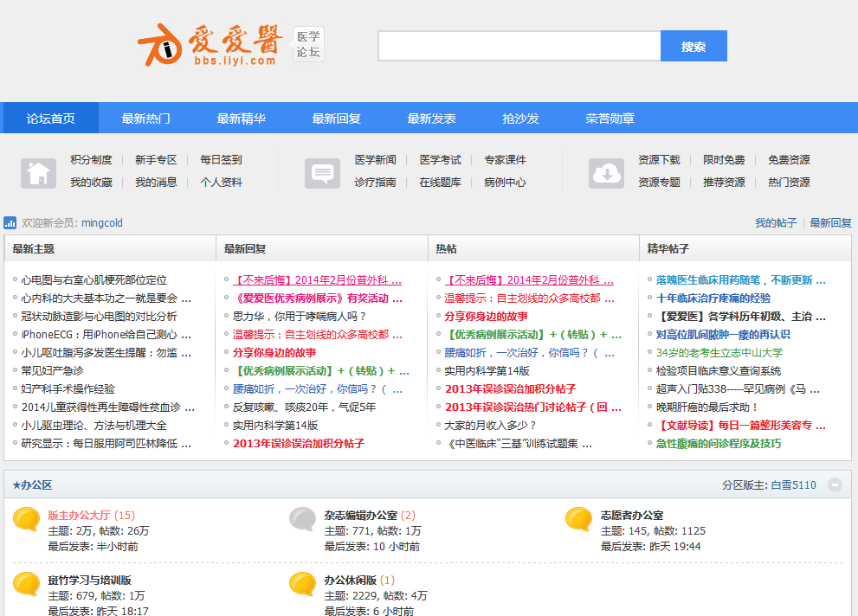Open the 办公休闲版 bubble icon
Screen dimensions: 858x616
(303, 584)
